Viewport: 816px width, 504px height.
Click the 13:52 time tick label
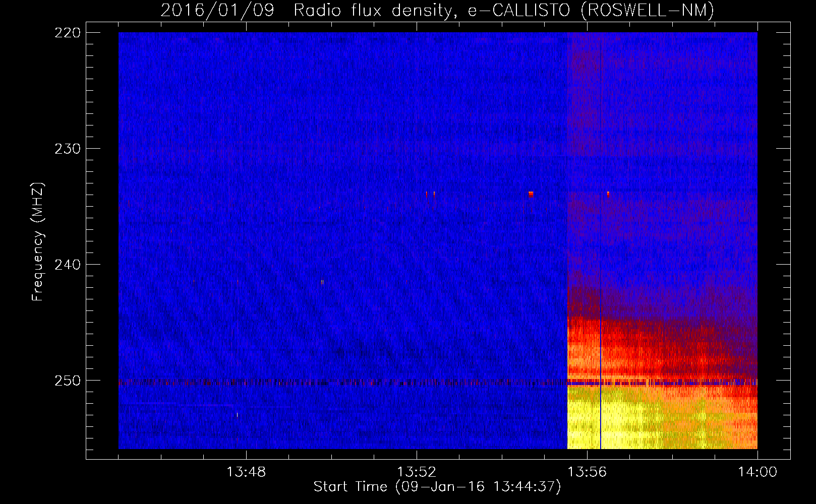coord(417,472)
